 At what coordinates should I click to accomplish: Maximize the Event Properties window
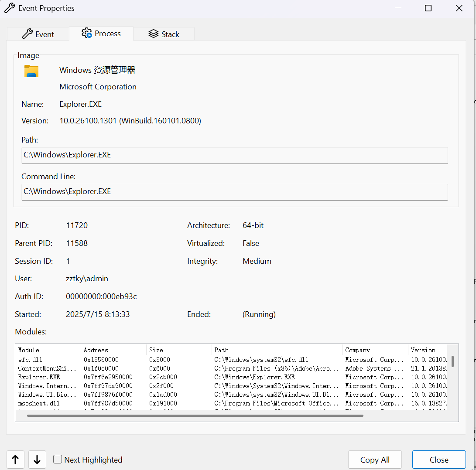tap(428, 8)
